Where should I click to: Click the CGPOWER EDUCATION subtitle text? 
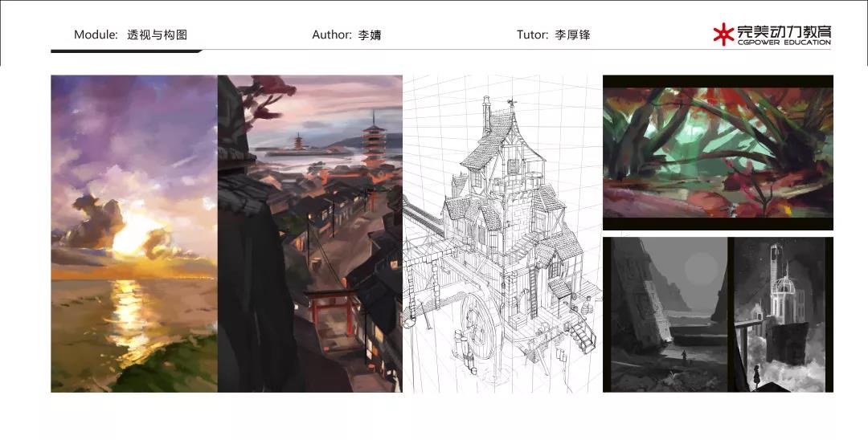[x=784, y=43]
